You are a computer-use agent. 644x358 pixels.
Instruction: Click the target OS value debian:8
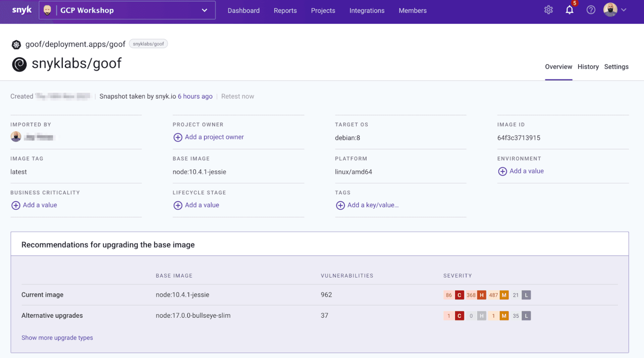(347, 138)
